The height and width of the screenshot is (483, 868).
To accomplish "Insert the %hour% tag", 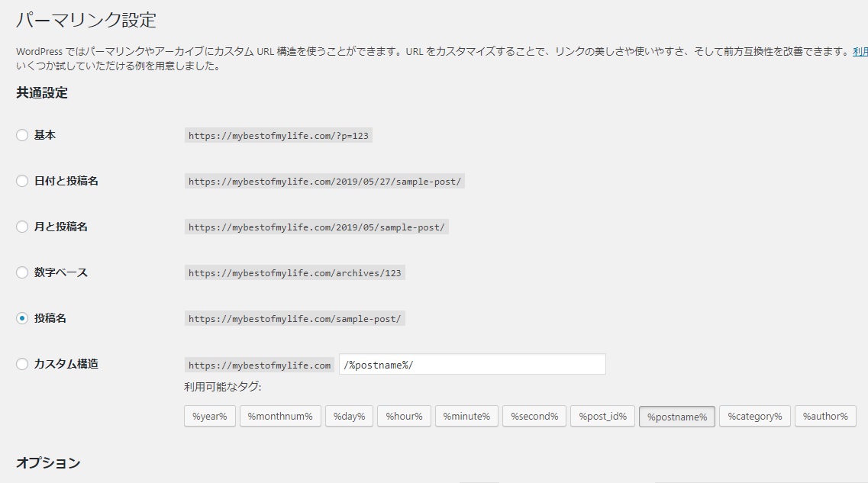I will (x=404, y=416).
